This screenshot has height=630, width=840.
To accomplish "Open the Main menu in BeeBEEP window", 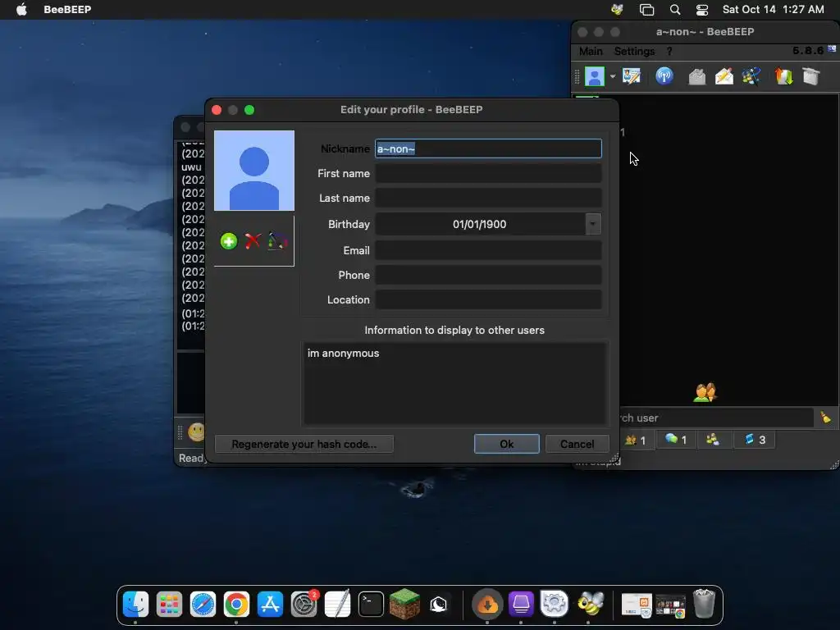I will [x=591, y=51].
